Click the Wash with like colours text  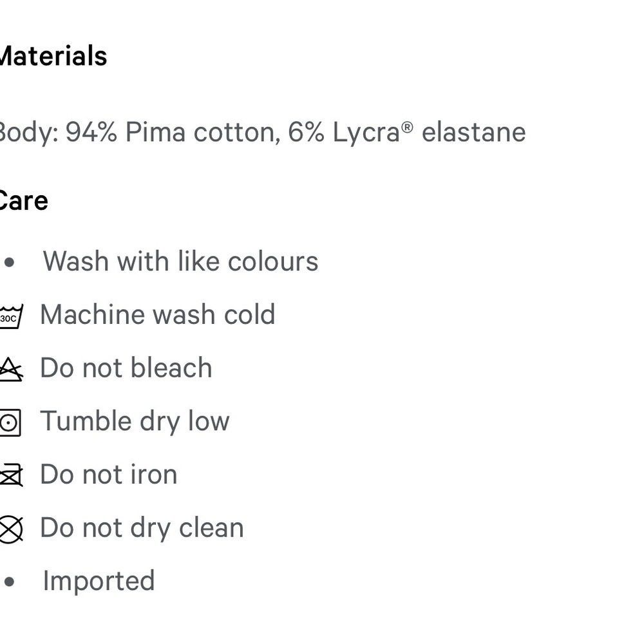pos(181,261)
